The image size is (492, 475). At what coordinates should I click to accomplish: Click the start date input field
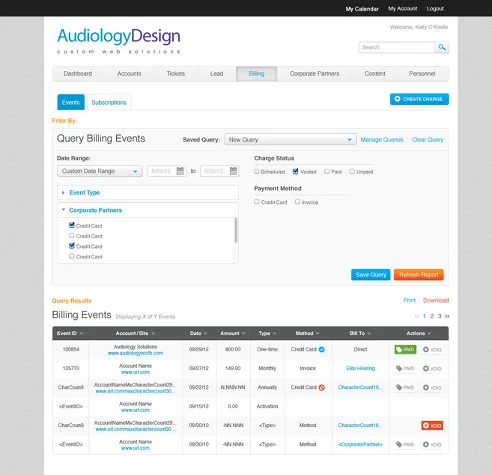click(x=162, y=171)
